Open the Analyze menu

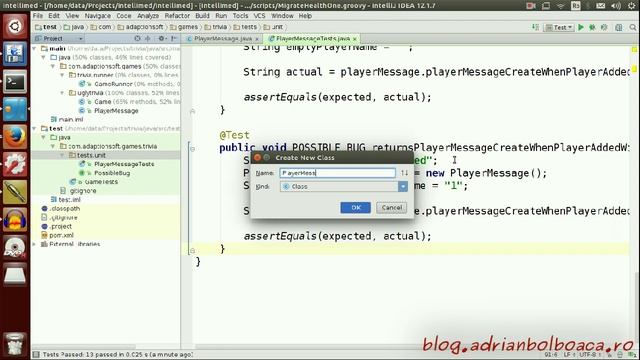(148, 16)
